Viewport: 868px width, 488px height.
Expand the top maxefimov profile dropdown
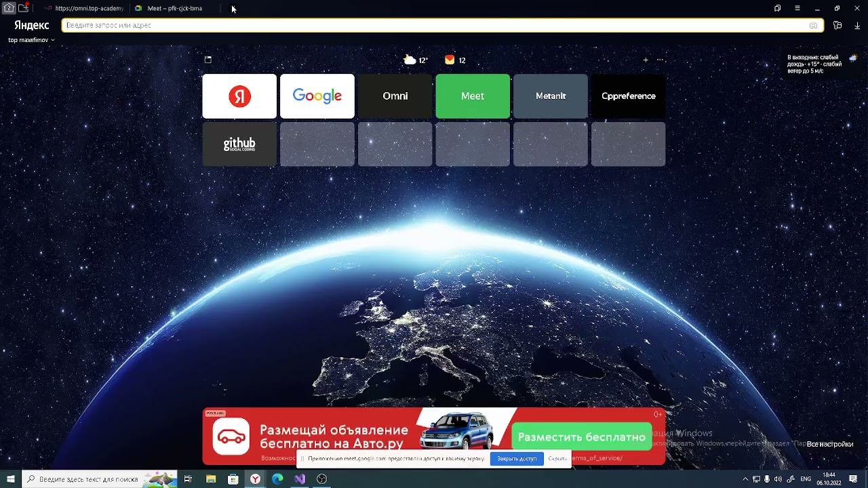pyautogui.click(x=31, y=40)
